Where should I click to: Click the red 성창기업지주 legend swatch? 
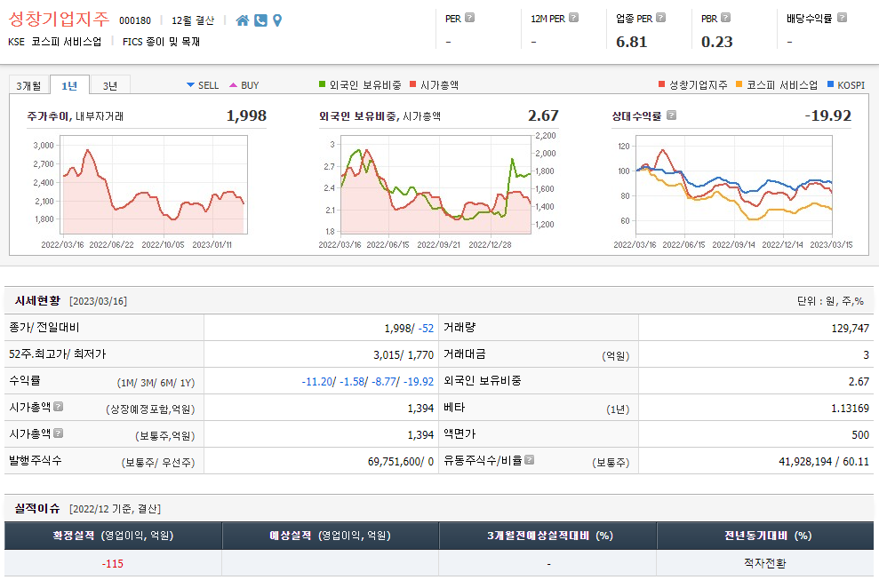661,84
